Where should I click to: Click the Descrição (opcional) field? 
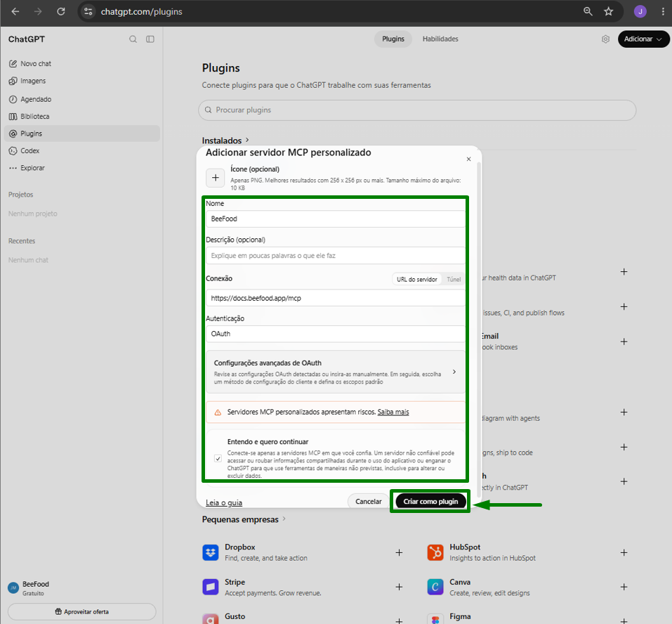336,256
